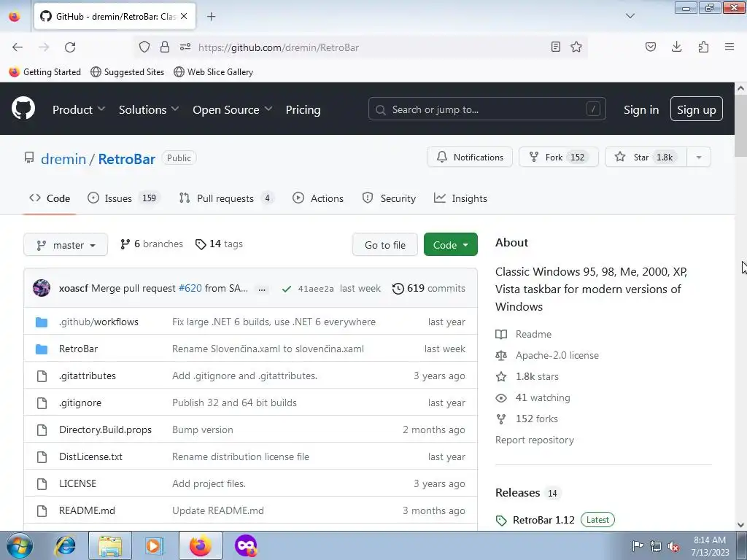Open the Security tab

[x=389, y=198]
